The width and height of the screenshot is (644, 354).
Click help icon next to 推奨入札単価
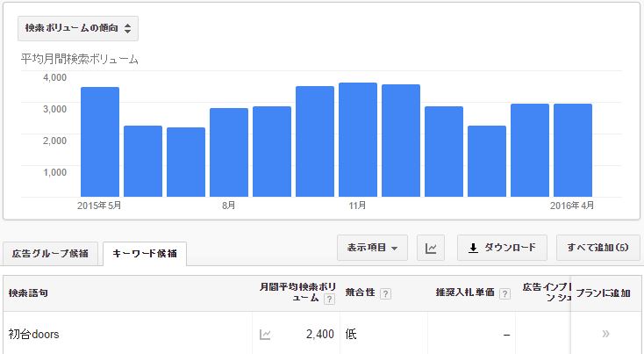pos(504,294)
